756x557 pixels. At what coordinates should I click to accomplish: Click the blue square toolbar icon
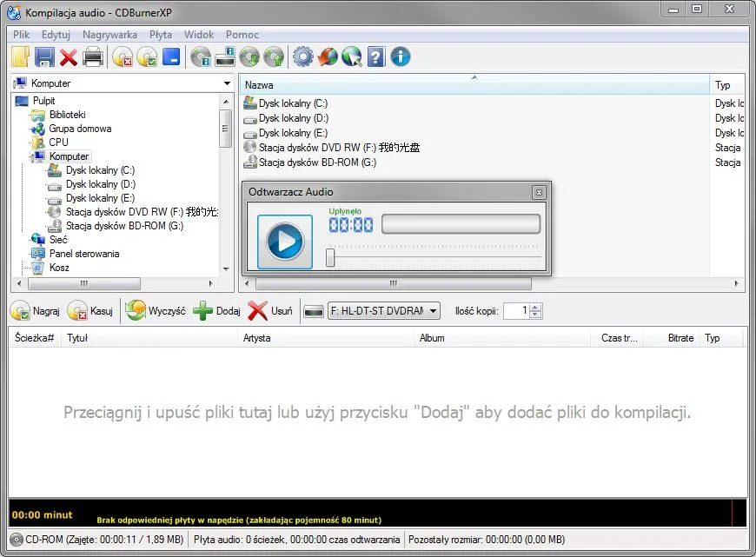171,56
